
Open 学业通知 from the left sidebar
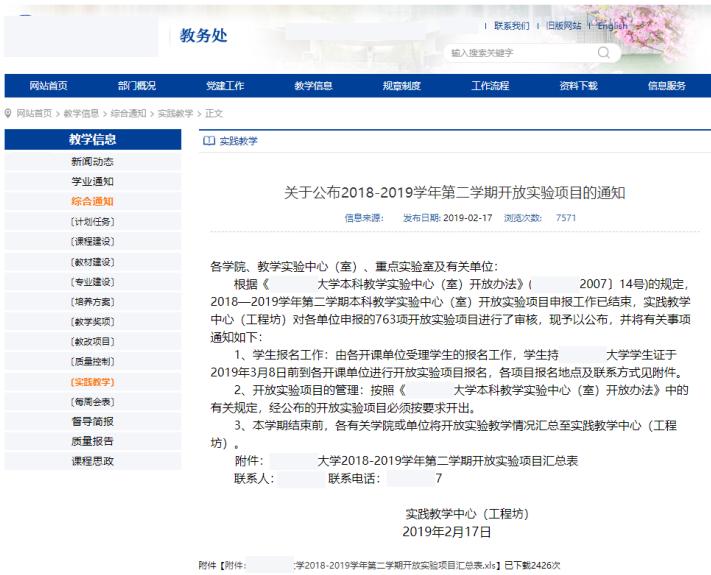click(92, 181)
